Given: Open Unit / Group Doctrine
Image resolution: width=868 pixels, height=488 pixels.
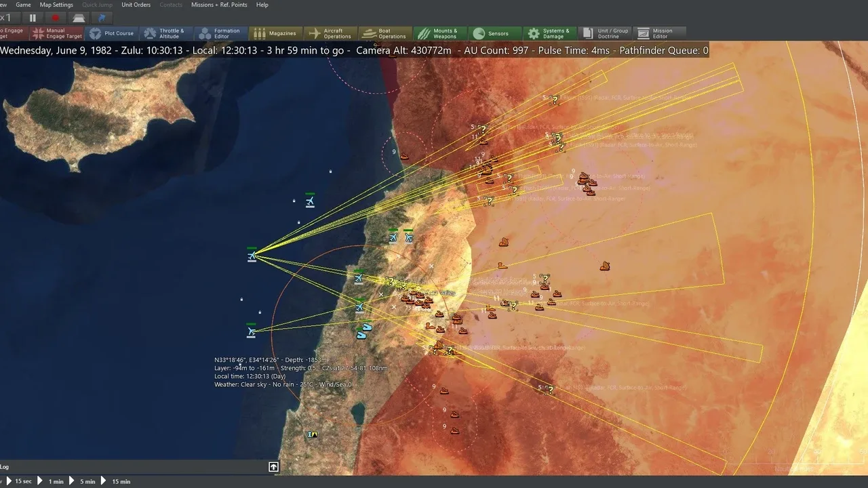Looking at the screenshot, I should [x=604, y=33].
